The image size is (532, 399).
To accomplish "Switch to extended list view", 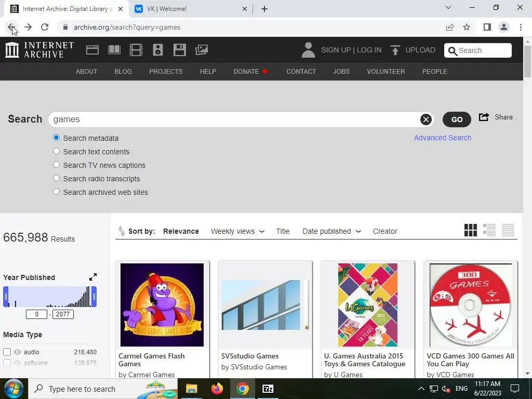I will click(489, 230).
